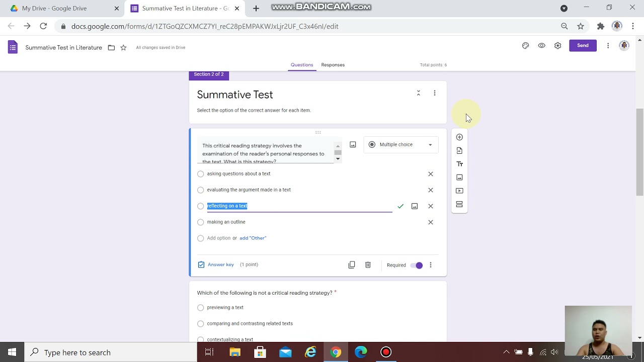Open the Multiple choice type dropdown
The image size is (644, 362).
pos(400,145)
